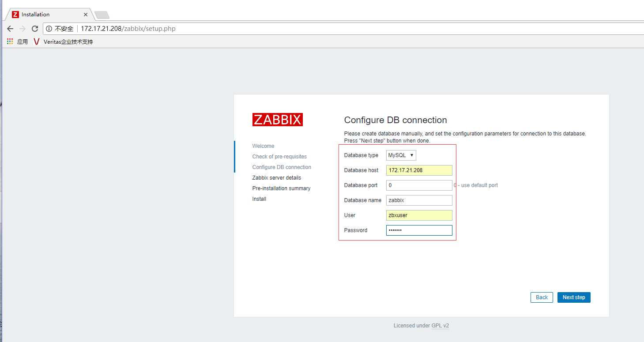Click the 不安全 security label
The height and width of the screenshot is (342, 644).
[x=64, y=29]
